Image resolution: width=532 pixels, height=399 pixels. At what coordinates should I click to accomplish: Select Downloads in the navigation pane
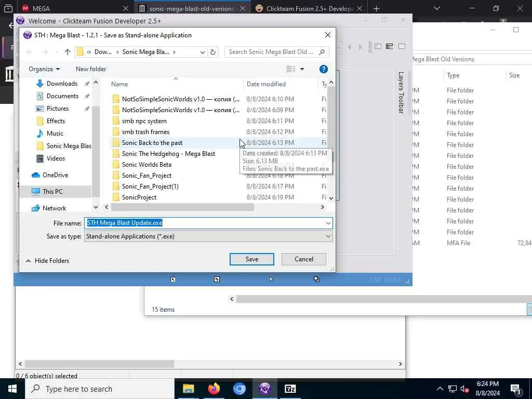(x=62, y=84)
